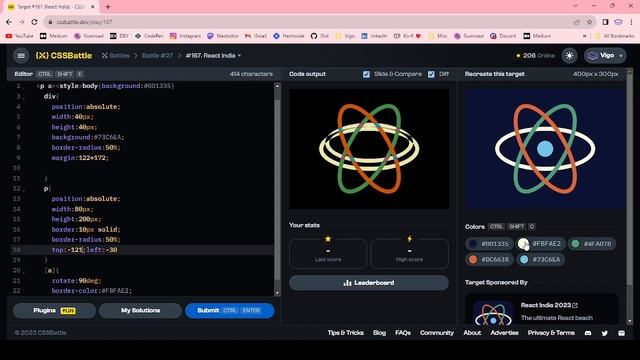Reload the page
Screen dimensions: 640x360
[34, 22]
